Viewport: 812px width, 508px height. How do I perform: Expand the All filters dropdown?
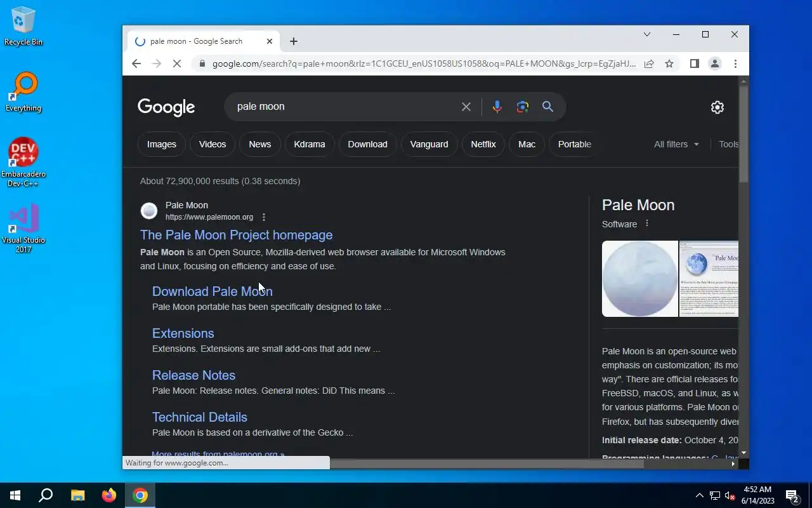(x=676, y=144)
